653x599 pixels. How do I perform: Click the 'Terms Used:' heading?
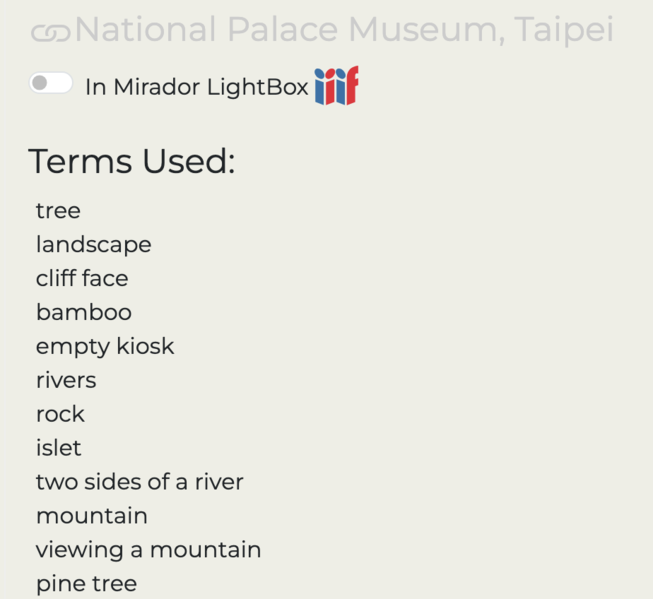(x=131, y=161)
